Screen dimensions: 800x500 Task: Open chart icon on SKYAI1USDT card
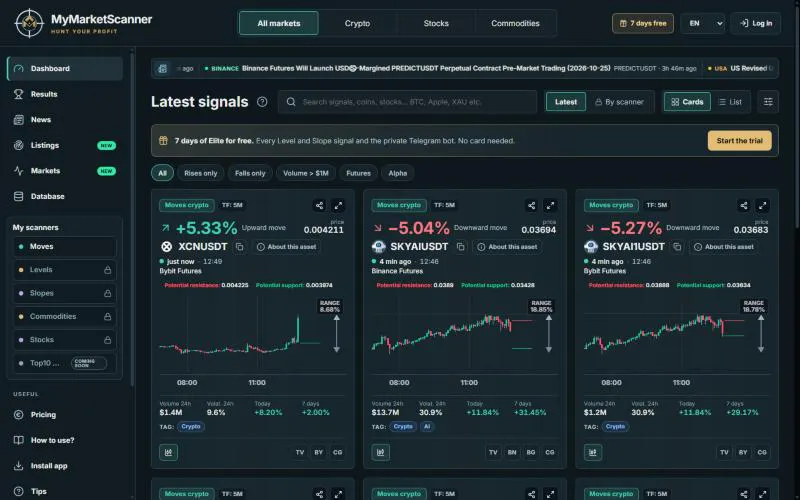(593, 452)
